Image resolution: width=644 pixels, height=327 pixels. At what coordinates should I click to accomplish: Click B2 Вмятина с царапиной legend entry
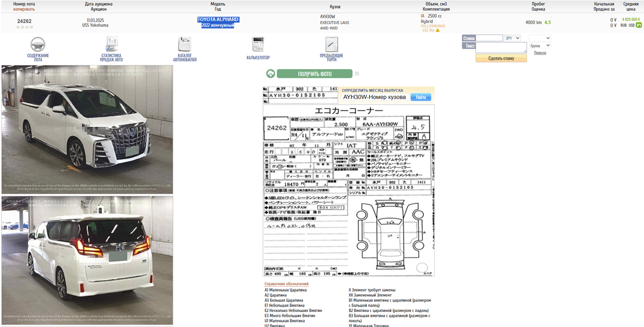point(389,310)
